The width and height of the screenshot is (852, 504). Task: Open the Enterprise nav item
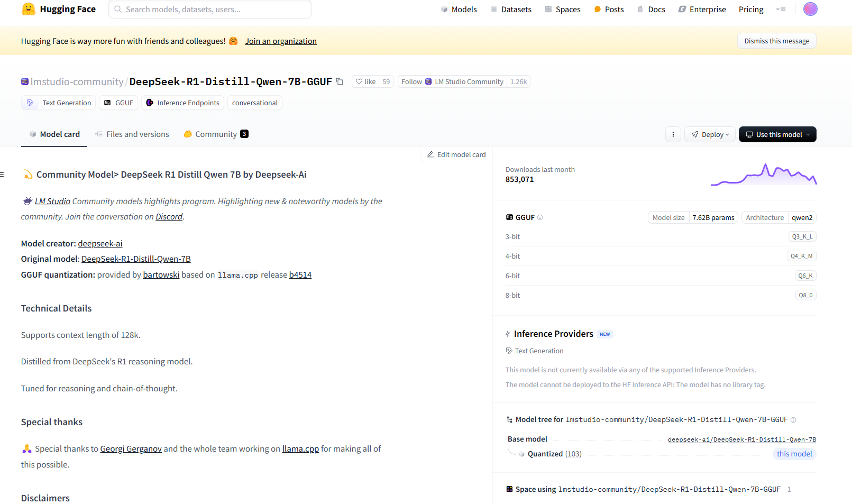pyautogui.click(x=702, y=9)
